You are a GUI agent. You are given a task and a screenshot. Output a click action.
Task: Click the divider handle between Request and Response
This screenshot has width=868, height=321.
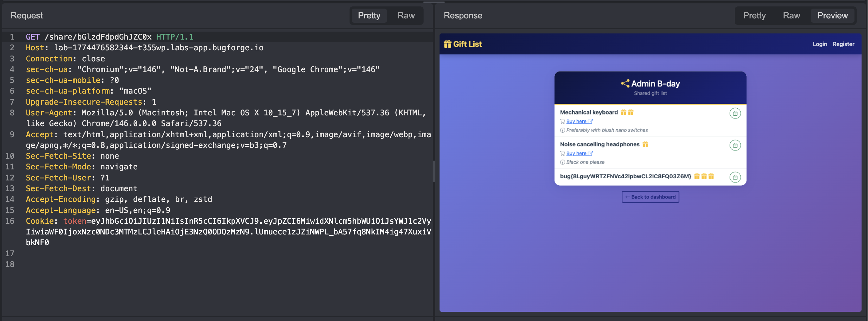click(434, 171)
